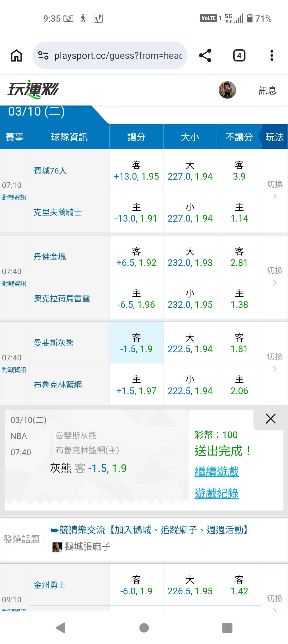Tap the site info icon in address bar
This screenshot has height=644, width=288.
[43, 56]
